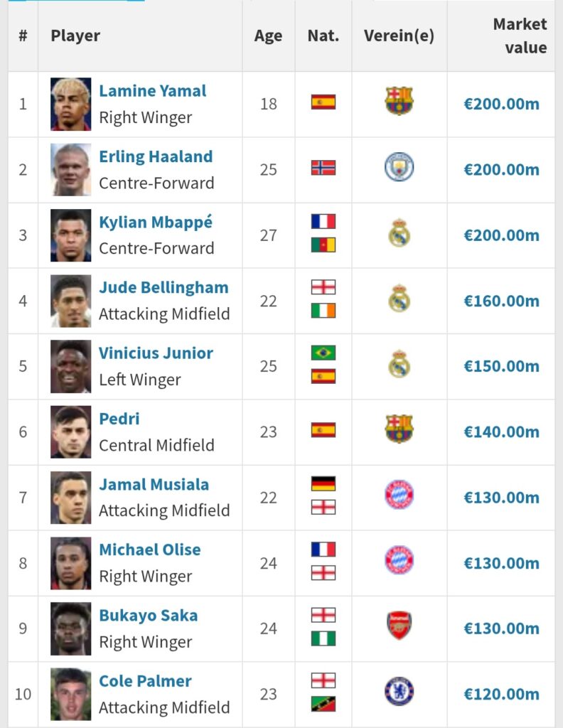This screenshot has height=728, width=563.
Task: Click the FC Barcelona crest in Lamine Yamal's row
Action: pyautogui.click(x=399, y=102)
